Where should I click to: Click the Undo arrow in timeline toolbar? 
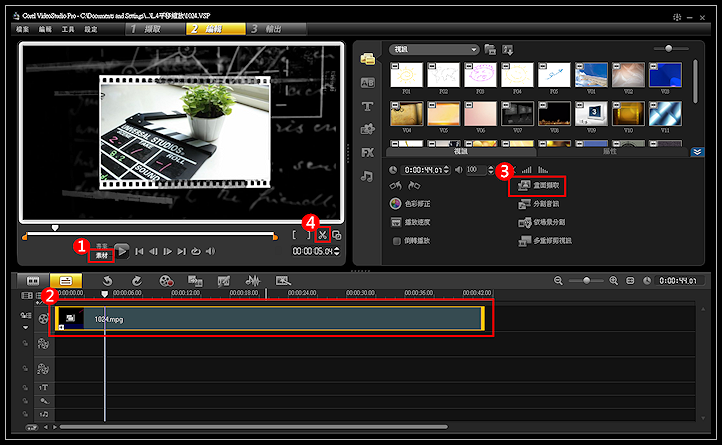[107, 281]
